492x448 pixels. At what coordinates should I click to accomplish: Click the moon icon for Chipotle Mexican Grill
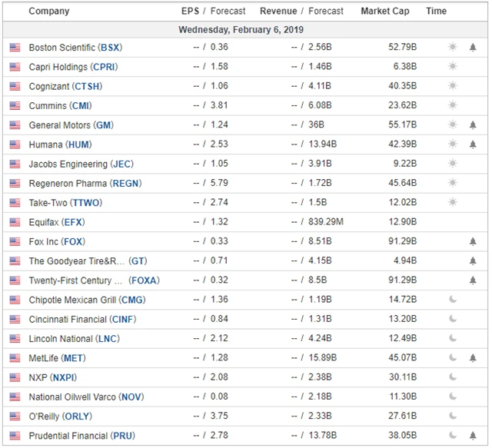click(x=453, y=300)
